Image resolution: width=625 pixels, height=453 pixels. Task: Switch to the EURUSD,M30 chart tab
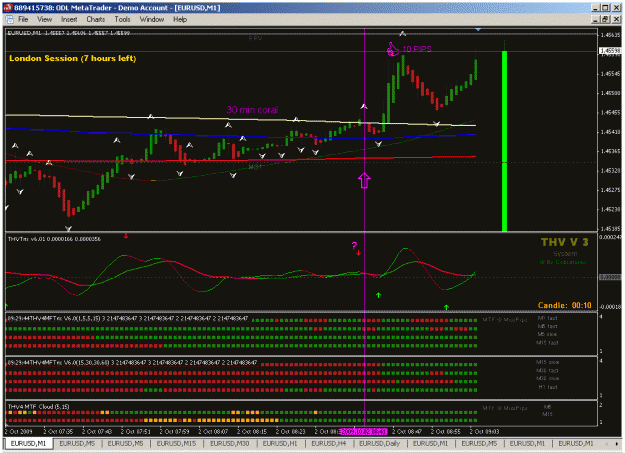[230, 443]
